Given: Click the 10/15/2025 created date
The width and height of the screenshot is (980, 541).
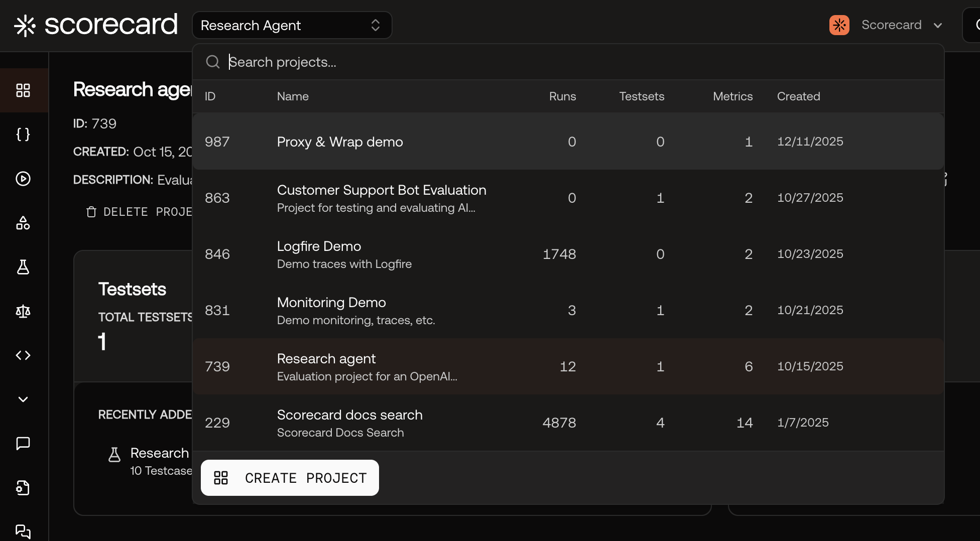Looking at the screenshot, I should (x=810, y=366).
